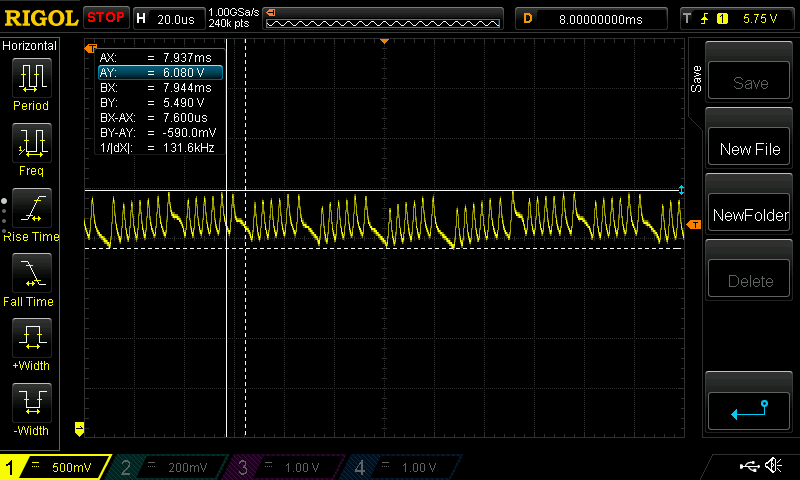The width and height of the screenshot is (800, 480).
Task: Click the trigger rising edge slope icon
Action: [705, 19]
